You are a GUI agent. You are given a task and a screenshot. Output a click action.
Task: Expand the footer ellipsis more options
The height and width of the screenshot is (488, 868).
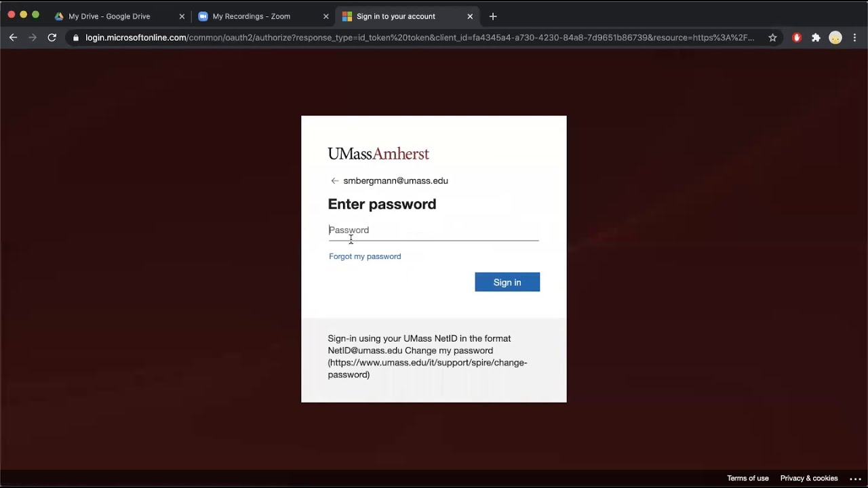point(855,479)
